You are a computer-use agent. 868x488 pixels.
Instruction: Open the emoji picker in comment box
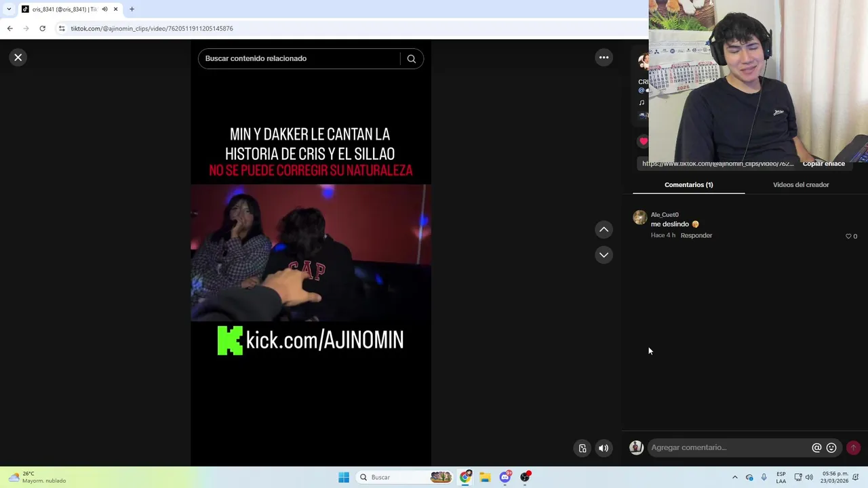coord(831,447)
